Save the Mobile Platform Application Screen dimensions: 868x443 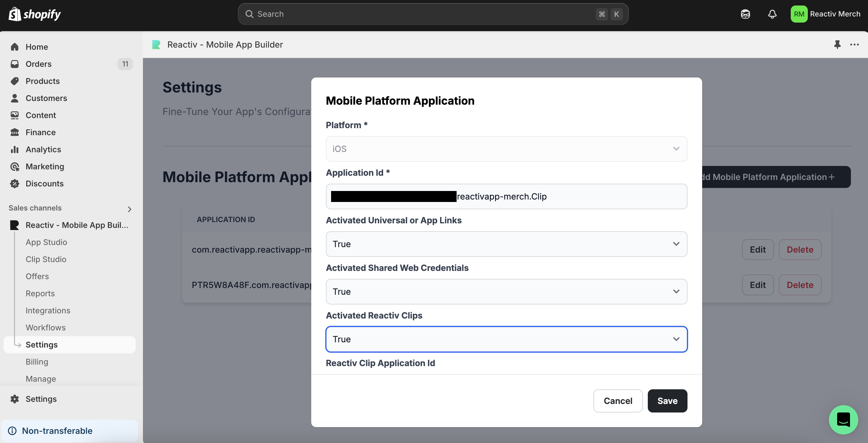point(667,401)
